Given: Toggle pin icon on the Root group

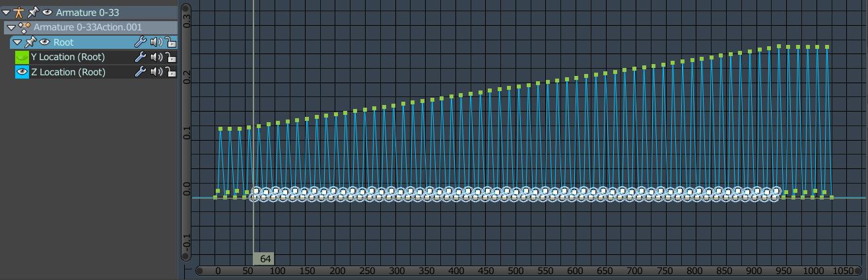Looking at the screenshot, I should pyautogui.click(x=30, y=42).
